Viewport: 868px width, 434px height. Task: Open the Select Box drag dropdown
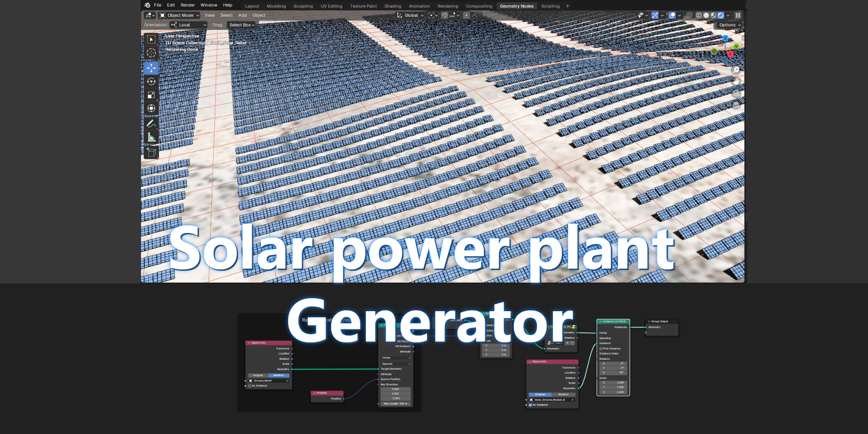pos(241,25)
